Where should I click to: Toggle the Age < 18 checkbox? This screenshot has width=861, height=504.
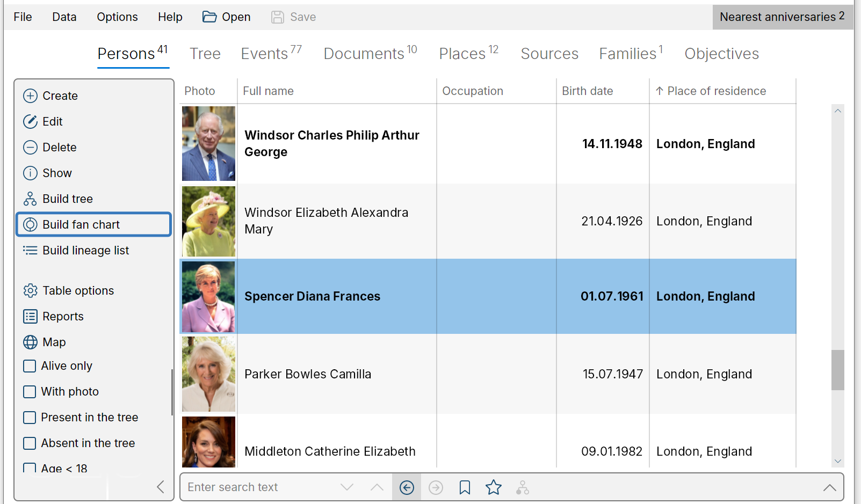(30, 468)
